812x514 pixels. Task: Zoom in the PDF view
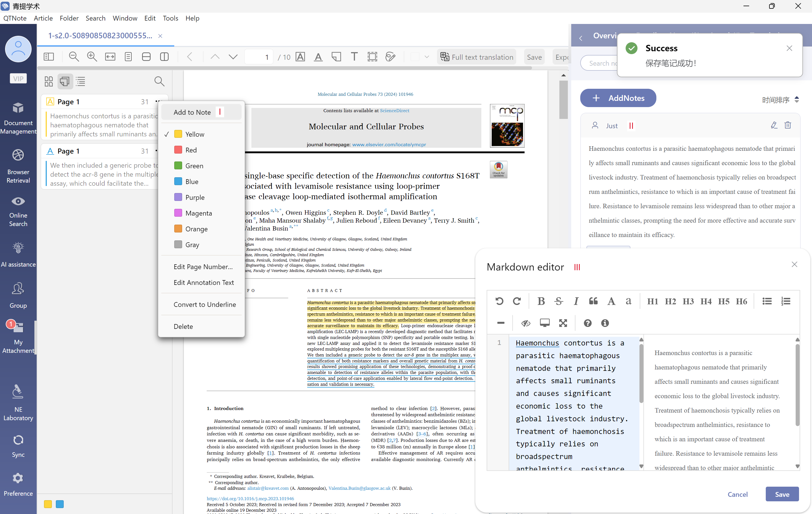pos(92,57)
